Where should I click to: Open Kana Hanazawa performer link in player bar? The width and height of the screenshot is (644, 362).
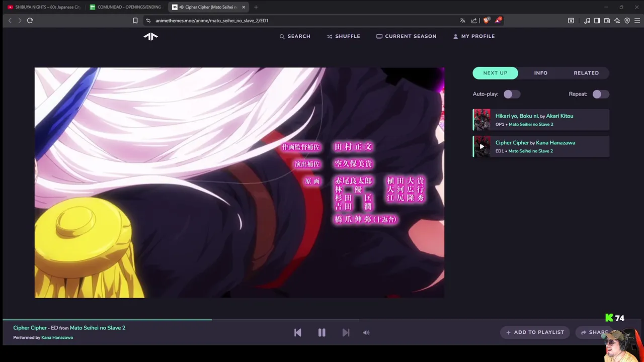pos(57,337)
